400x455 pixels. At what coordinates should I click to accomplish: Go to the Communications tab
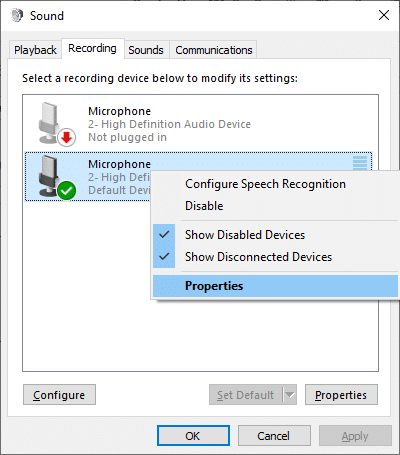[x=214, y=50]
